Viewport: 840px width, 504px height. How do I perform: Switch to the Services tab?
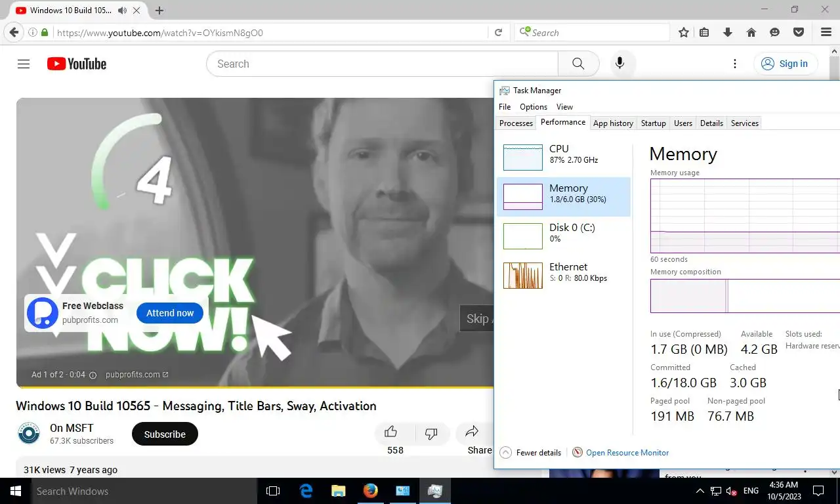click(x=745, y=123)
